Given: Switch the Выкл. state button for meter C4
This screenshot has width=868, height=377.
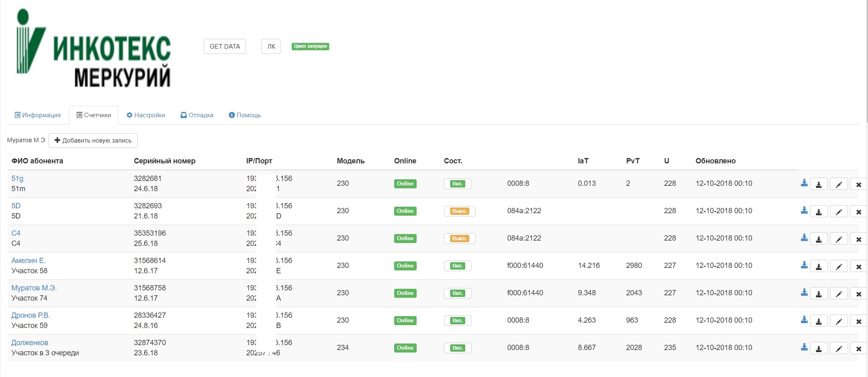Looking at the screenshot, I should pyautogui.click(x=459, y=239).
